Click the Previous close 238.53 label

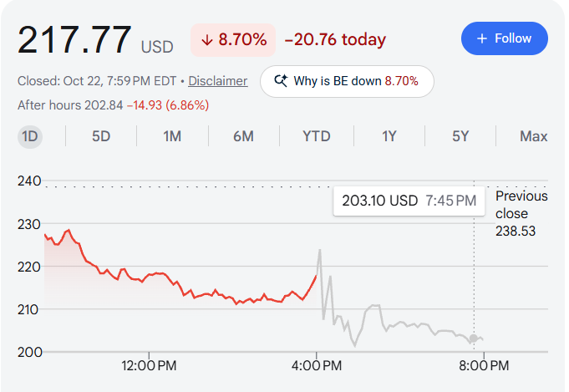(521, 213)
